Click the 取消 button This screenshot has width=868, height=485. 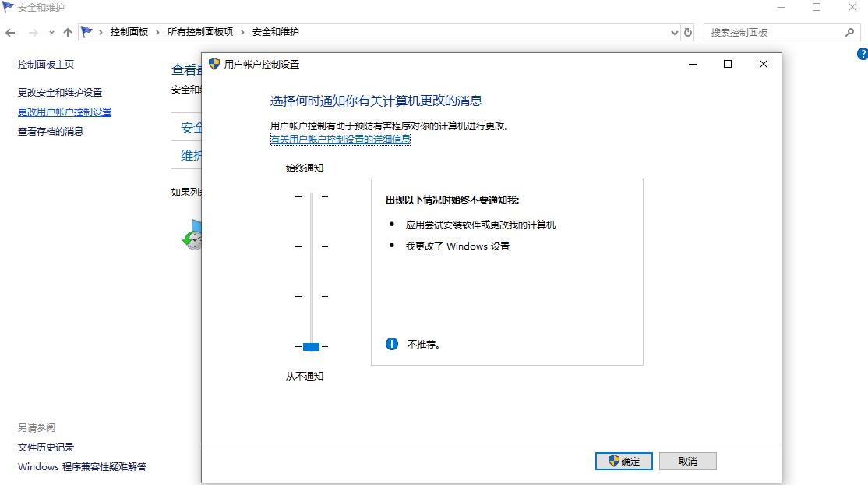point(687,461)
